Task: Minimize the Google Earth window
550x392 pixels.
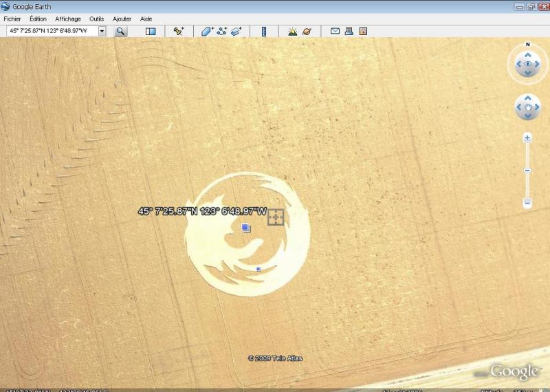Action: (x=520, y=7)
